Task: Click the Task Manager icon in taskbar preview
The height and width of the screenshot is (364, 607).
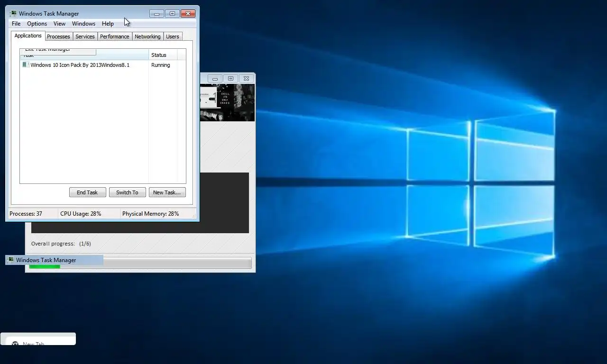Action: (10, 260)
